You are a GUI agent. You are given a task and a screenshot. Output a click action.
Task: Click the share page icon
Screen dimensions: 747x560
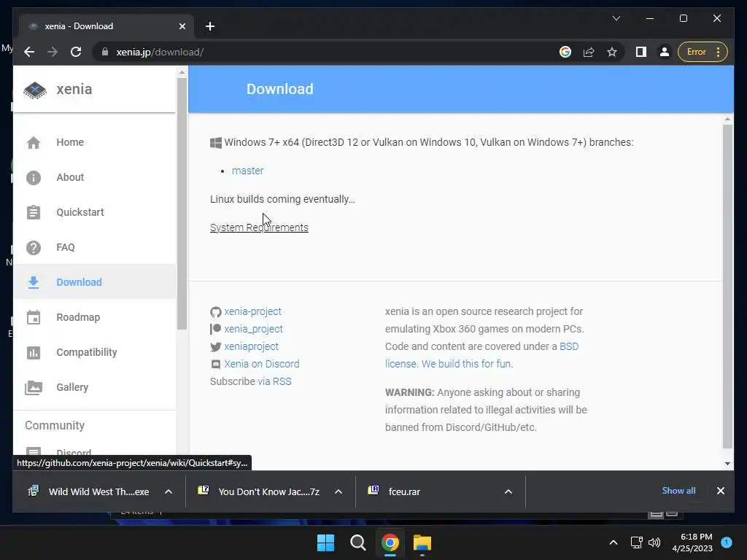tap(589, 52)
